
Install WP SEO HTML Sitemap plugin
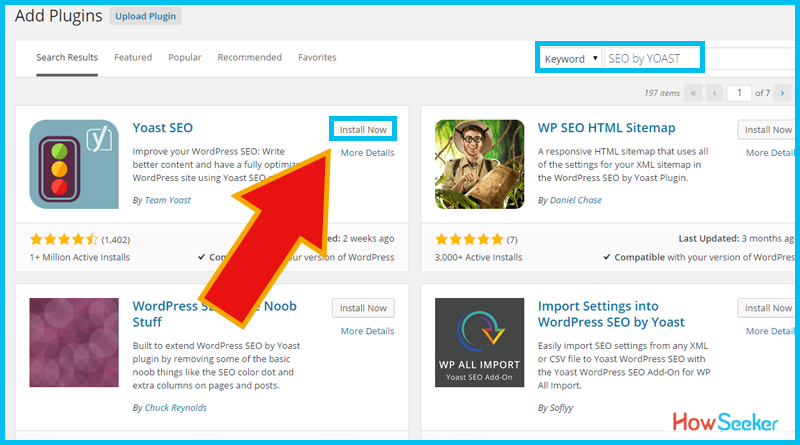pyautogui.click(x=767, y=130)
